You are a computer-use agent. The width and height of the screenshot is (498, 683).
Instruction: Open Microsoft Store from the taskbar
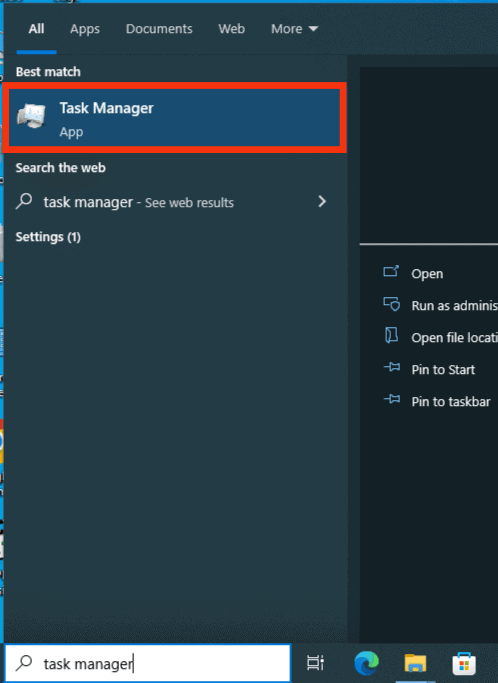(464, 663)
